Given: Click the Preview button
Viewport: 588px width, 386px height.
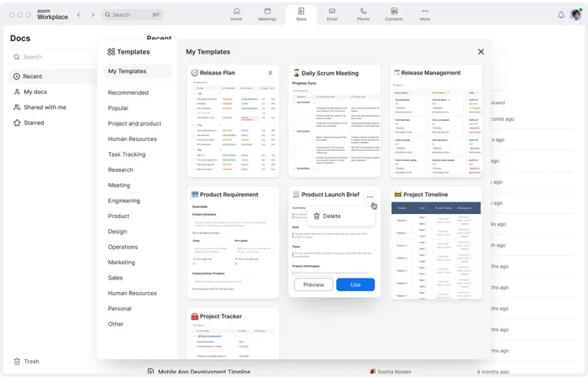Looking at the screenshot, I should pos(313,284).
